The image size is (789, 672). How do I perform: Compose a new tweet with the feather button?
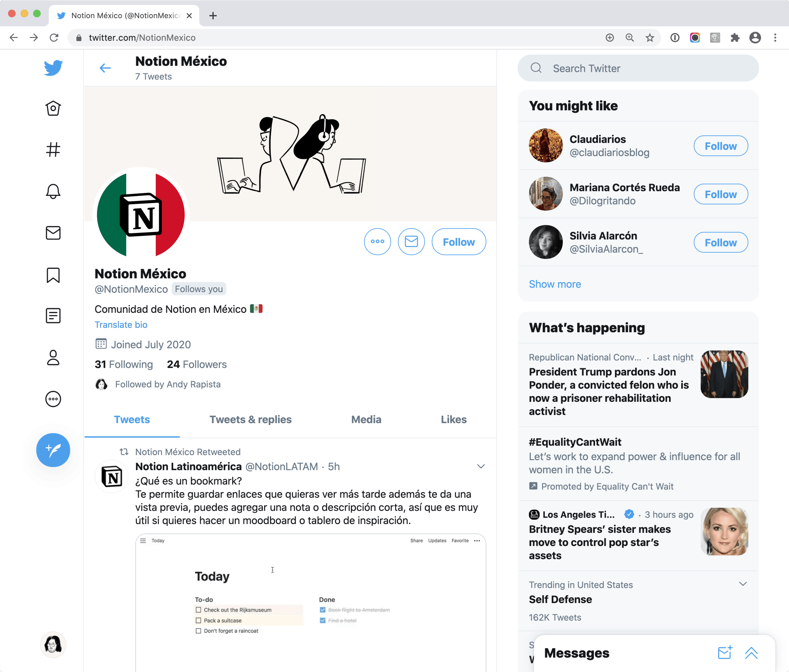[x=53, y=450]
